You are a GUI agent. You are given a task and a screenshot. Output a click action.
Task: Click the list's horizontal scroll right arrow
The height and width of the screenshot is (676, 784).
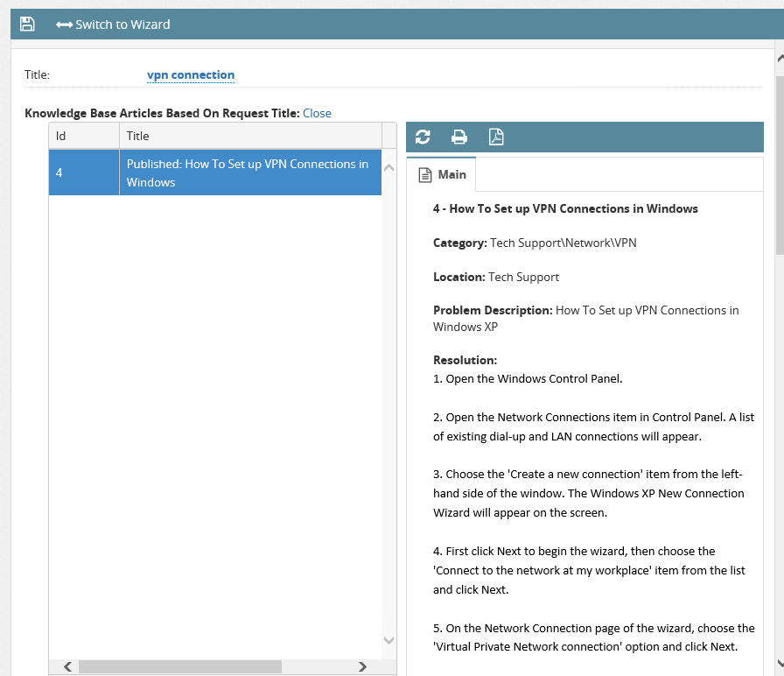362,667
